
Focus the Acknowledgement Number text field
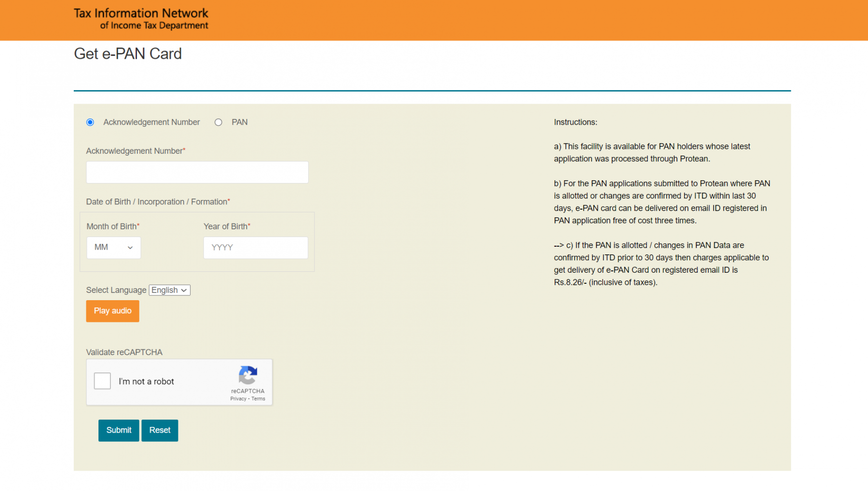tap(197, 173)
